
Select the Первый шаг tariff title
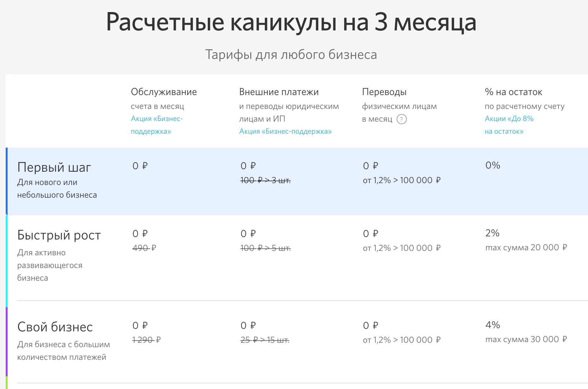[x=54, y=167]
